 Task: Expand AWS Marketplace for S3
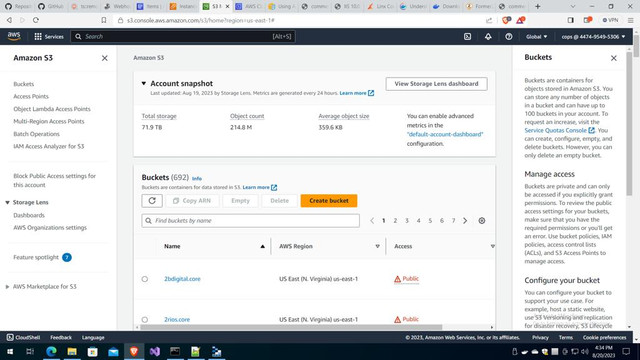(7, 287)
